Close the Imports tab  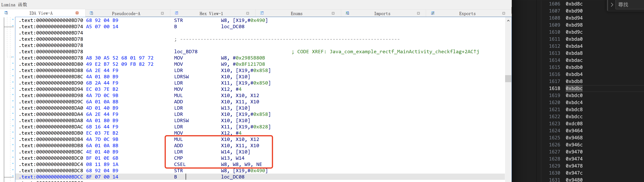[x=418, y=13]
